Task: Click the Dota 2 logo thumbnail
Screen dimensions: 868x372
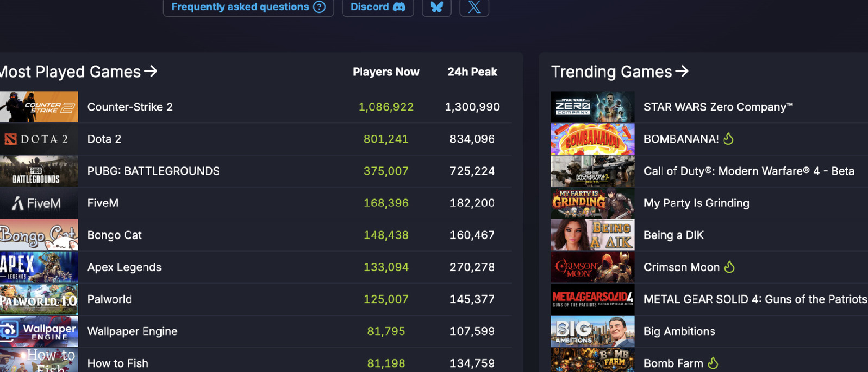Action: click(39, 139)
